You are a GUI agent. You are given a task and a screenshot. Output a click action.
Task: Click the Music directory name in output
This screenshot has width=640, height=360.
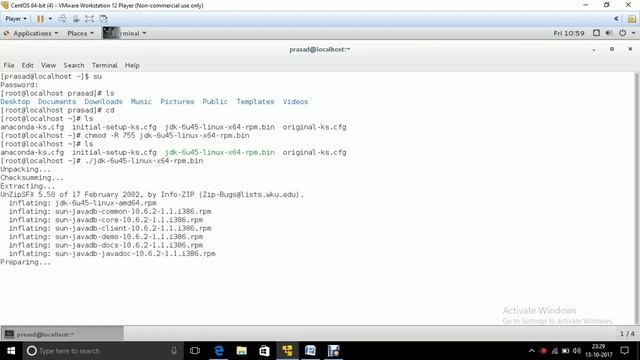pos(141,102)
